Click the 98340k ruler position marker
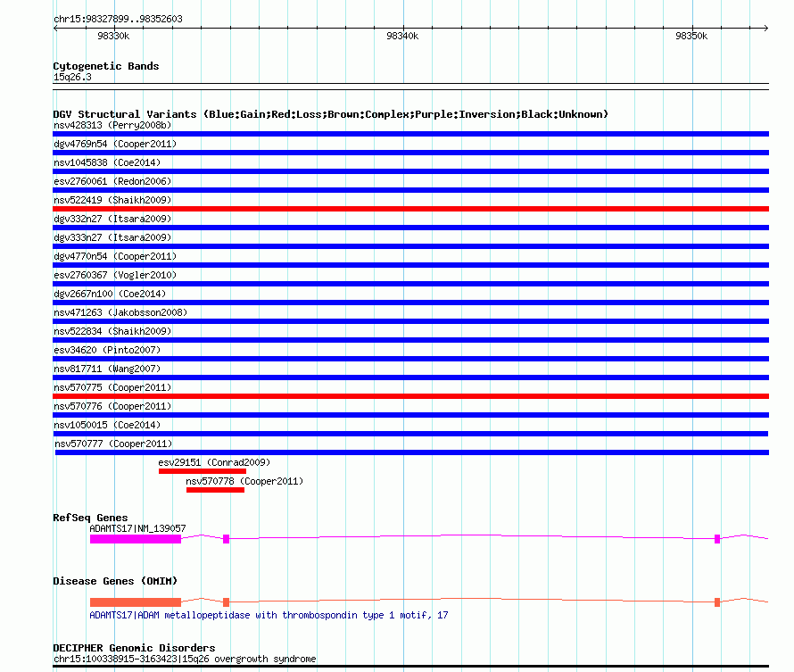 click(x=402, y=37)
